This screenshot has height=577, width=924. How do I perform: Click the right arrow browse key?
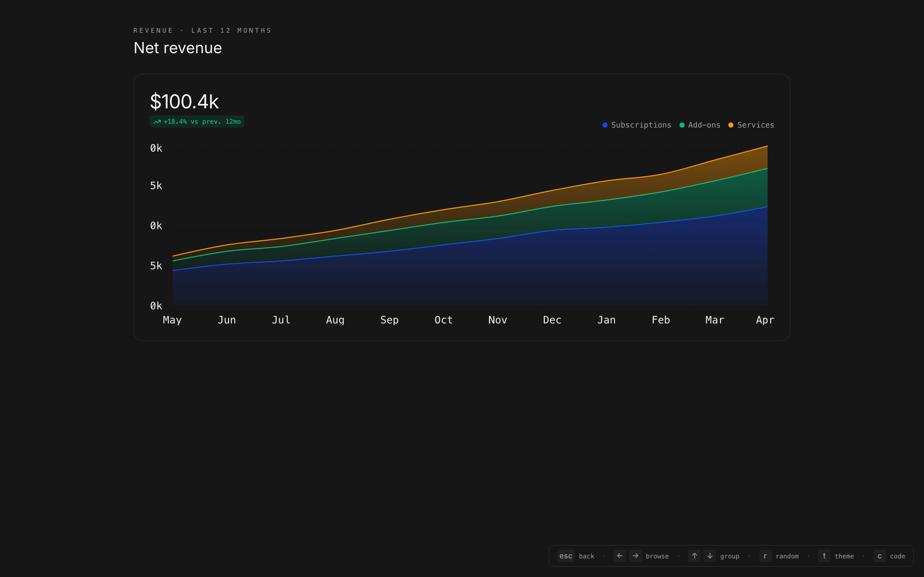tap(635, 556)
